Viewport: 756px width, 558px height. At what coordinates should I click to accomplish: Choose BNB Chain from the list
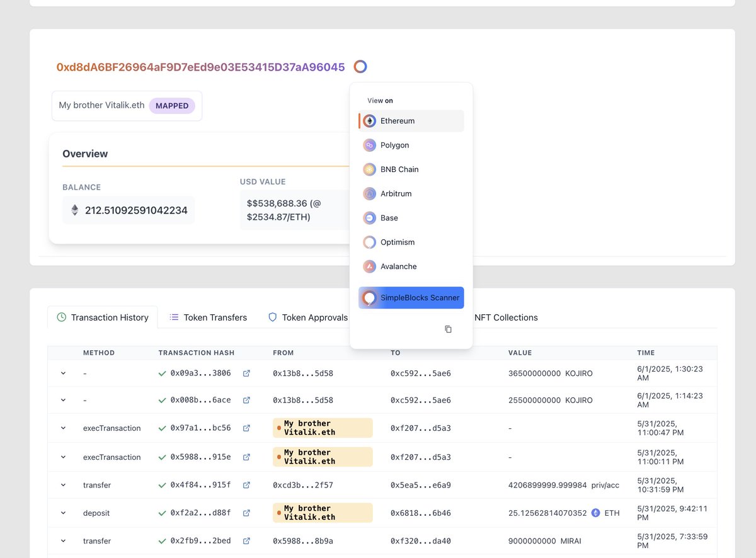click(x=411, y=169)
